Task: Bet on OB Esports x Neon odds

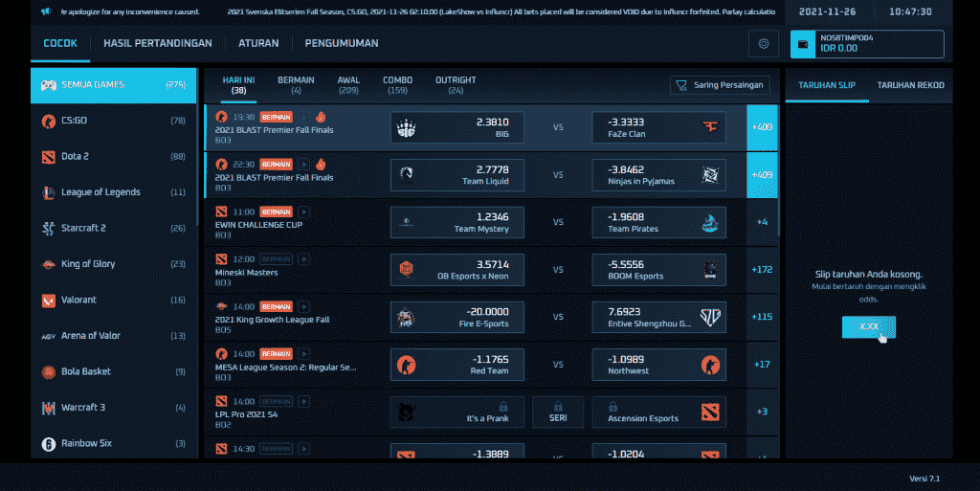Action: pos(457,270)
